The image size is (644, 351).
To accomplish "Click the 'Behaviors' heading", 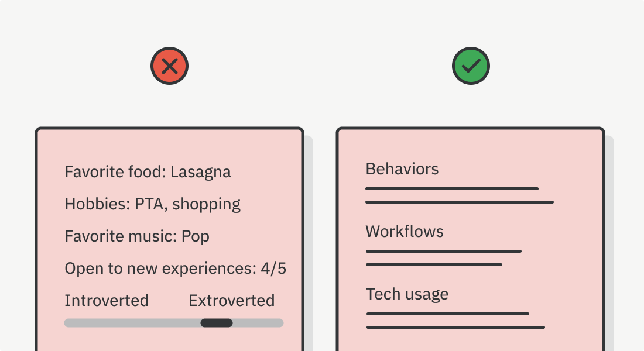I will tap(402, 169).
